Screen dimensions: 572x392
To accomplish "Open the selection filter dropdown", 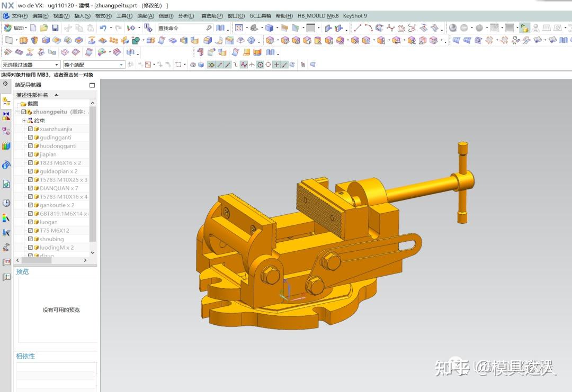I will (x=31, y=65).
